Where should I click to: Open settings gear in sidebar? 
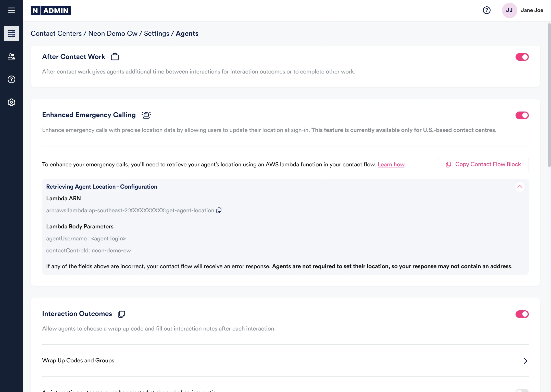point(11,102)
